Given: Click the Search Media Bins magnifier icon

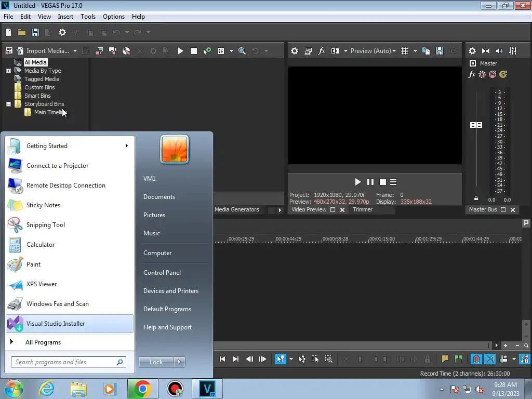Looking at the screenshot, I should (x=242, y=51).
